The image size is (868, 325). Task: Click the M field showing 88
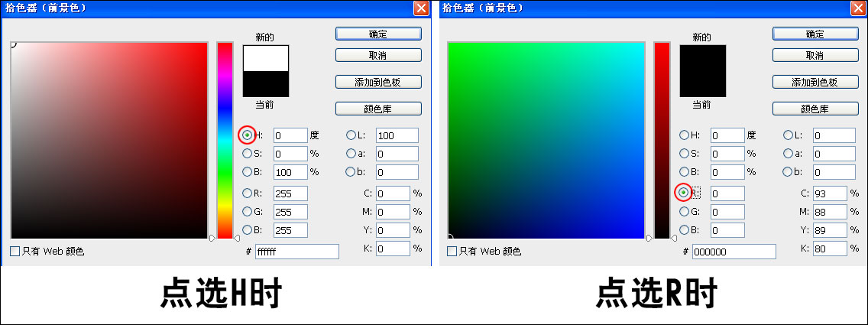click(x=831, y=212)
